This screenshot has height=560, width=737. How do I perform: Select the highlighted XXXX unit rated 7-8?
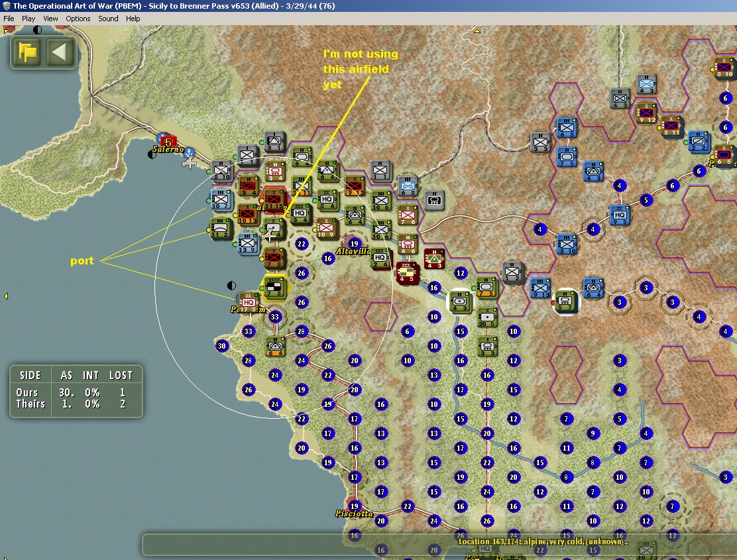point(274,288)
